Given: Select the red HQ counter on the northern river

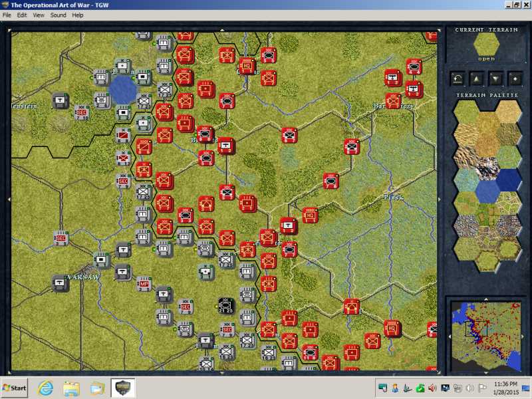Looking at the screenshot, I should tap(247, 65).
